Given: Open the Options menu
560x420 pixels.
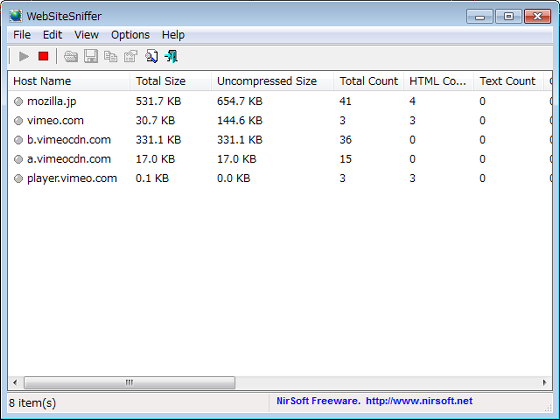Looking at the screenshot, I should click(130, 35).
